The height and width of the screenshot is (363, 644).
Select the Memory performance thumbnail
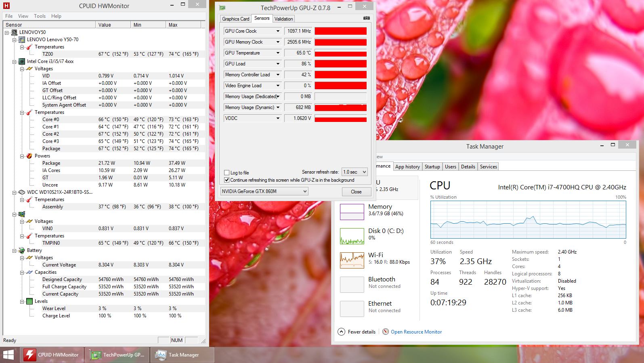352,212
